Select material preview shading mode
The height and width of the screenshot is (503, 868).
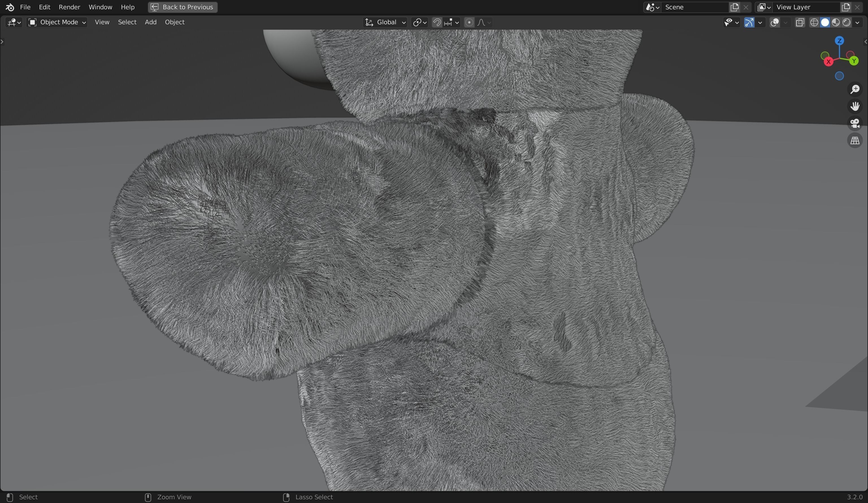point(836,22)
